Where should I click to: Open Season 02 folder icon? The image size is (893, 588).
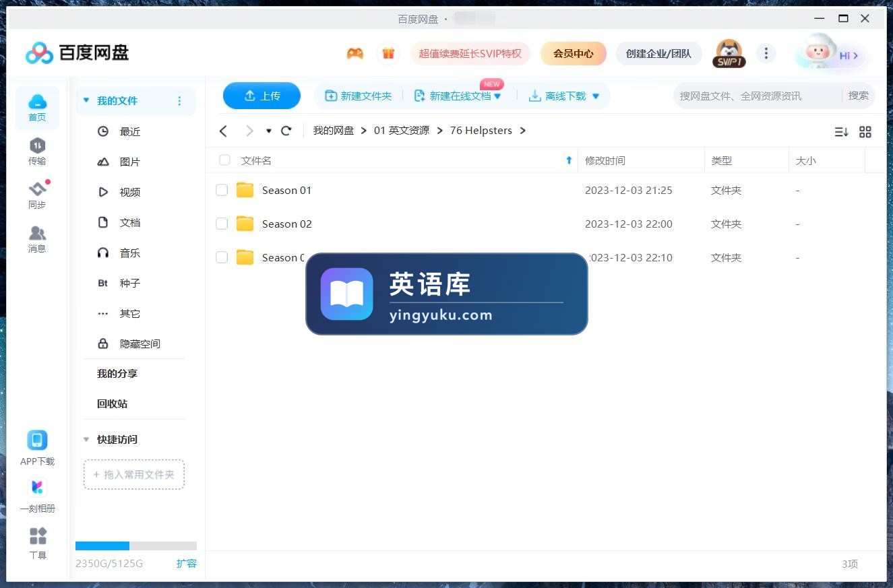(245, 224)
